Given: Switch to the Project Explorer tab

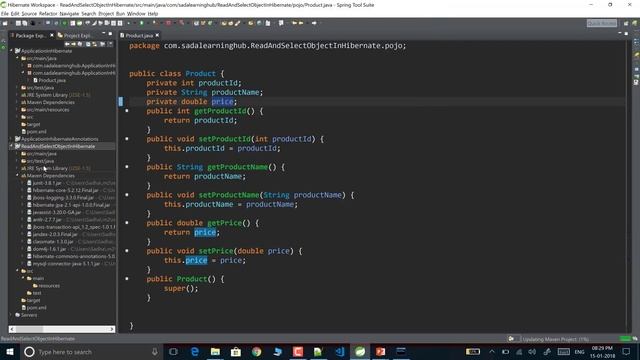Looking at the screenshot, I should (77, 36).
